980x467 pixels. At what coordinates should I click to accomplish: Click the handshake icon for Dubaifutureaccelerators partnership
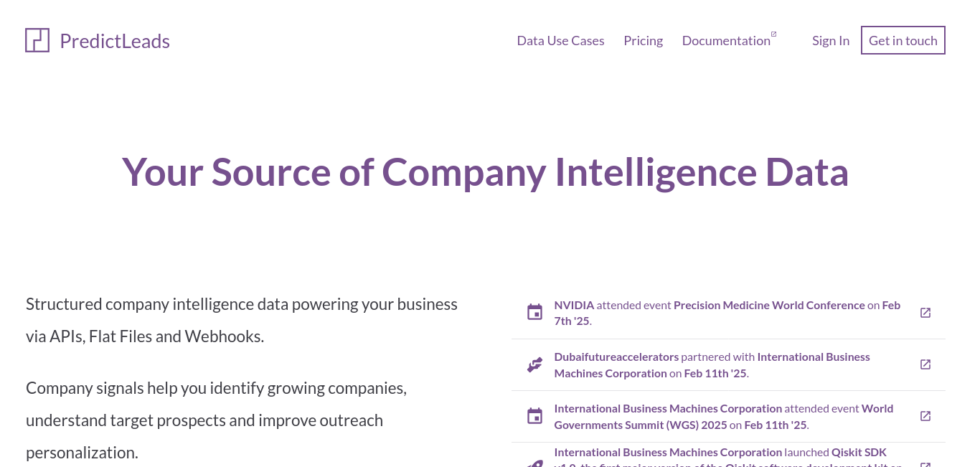click(534, 364)
